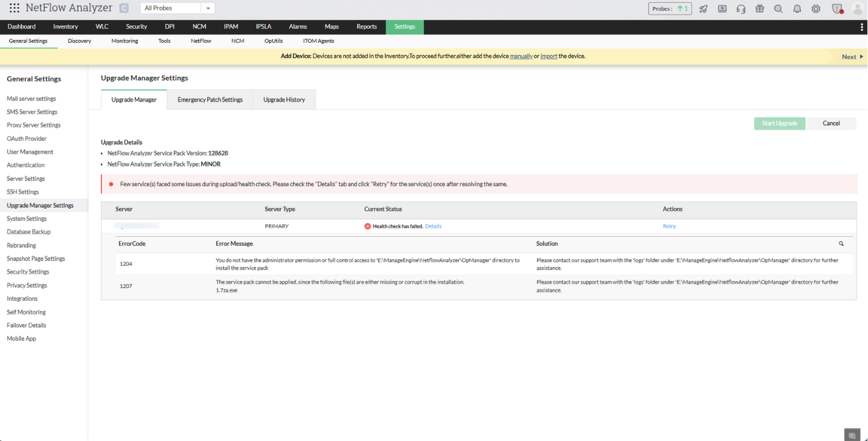Select the Settings menu

405,27
